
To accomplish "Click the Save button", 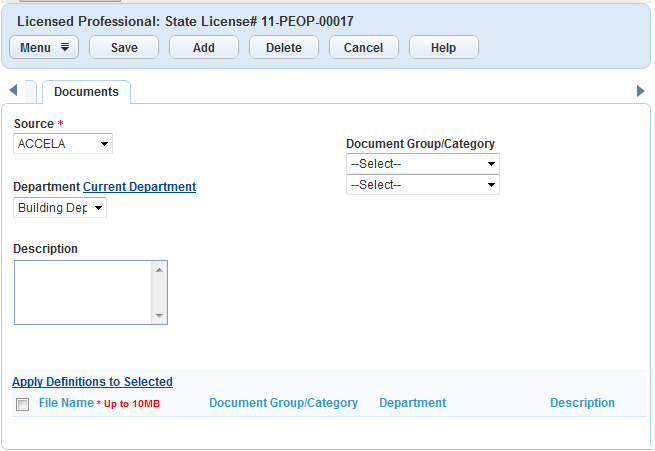I will pyautogui.click(x=124, y=48).
